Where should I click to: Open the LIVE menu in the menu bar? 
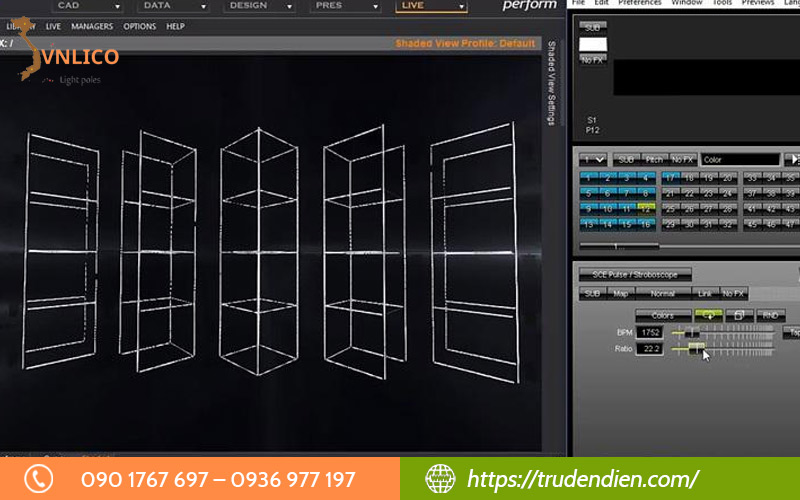coord(53,26)
